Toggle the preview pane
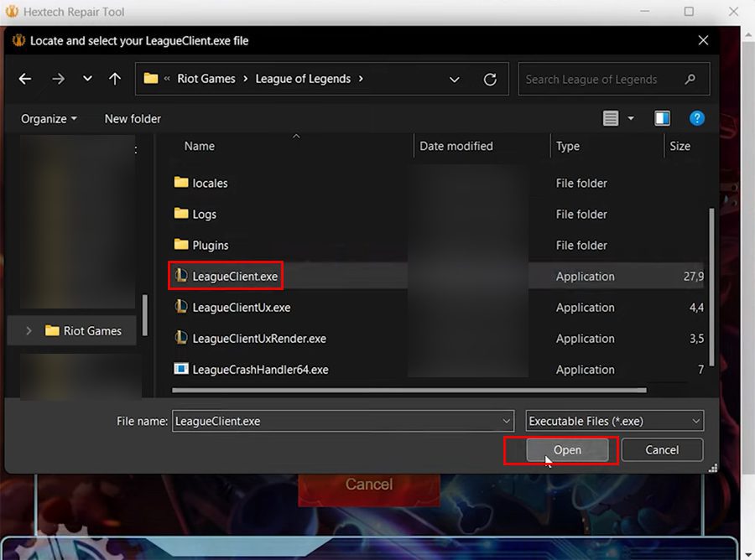 [x=662, y=118]
